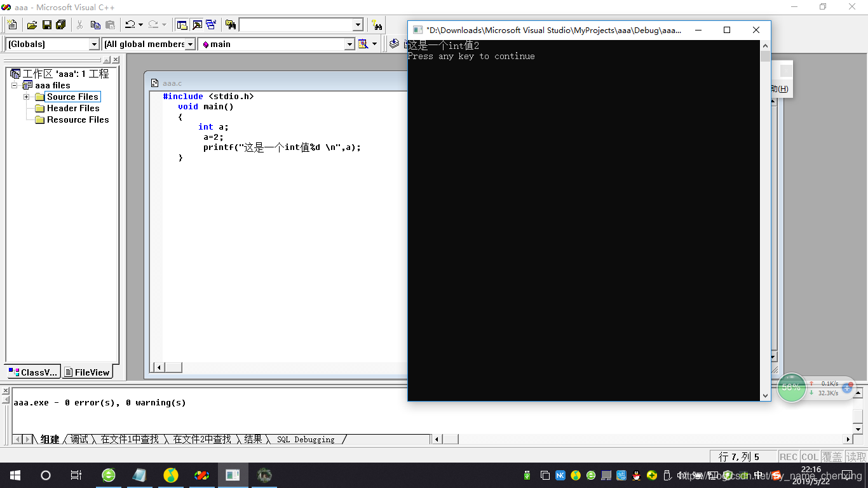The height and width of the screenshot is (488, 868).
Task: Open the main function members dropdown
Action: (x=349, y=44)
